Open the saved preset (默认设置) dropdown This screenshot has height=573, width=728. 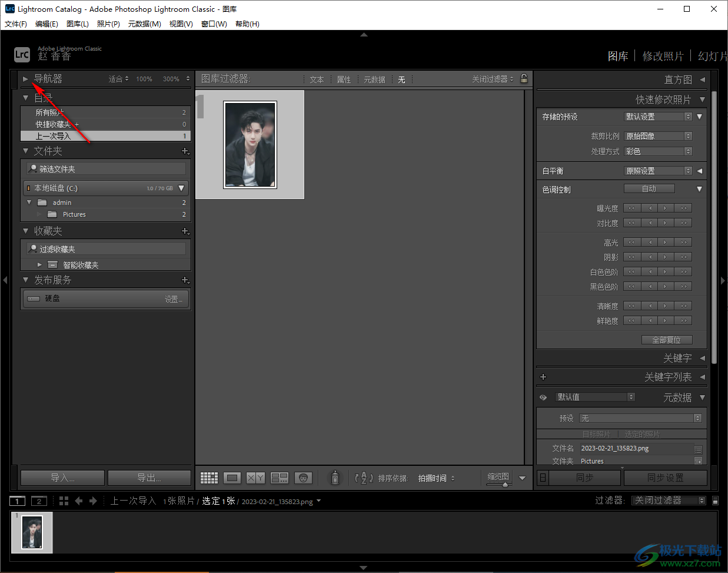click(658, 117)
